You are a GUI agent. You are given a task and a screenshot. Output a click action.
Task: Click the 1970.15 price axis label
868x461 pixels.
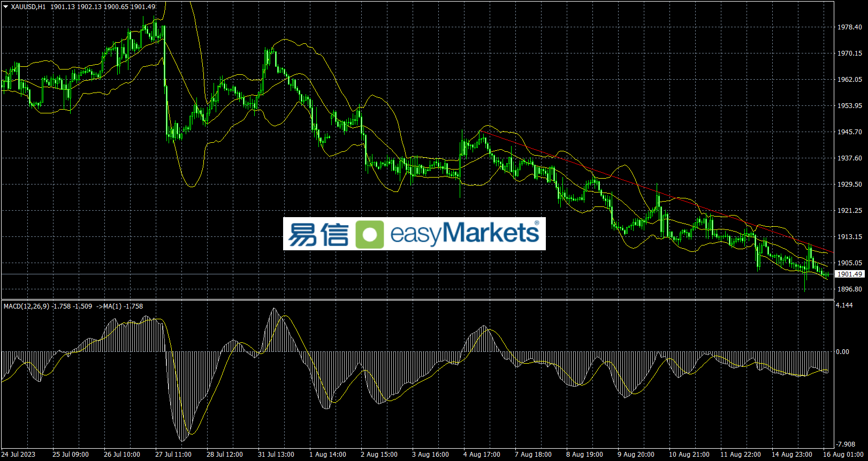(850, 53)
